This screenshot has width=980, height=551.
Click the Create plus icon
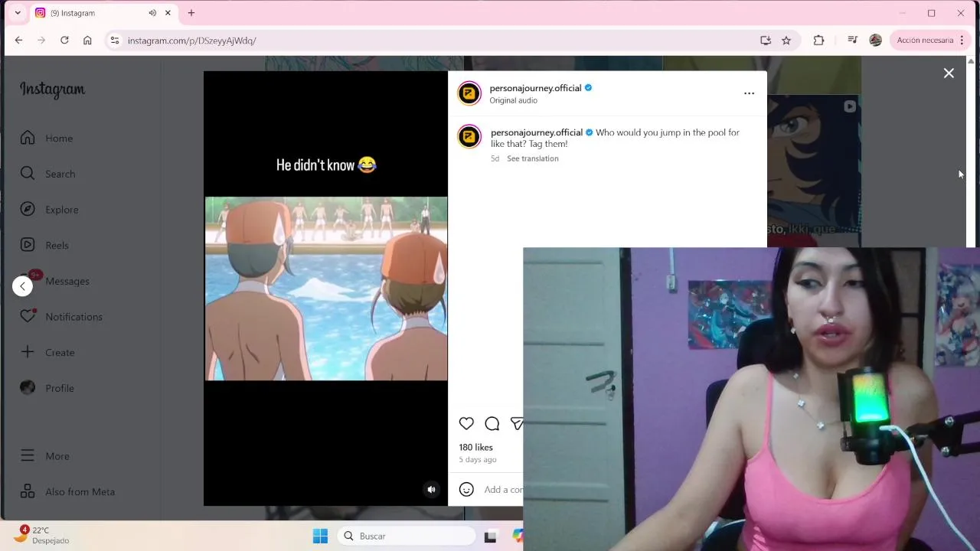(28, 352)
